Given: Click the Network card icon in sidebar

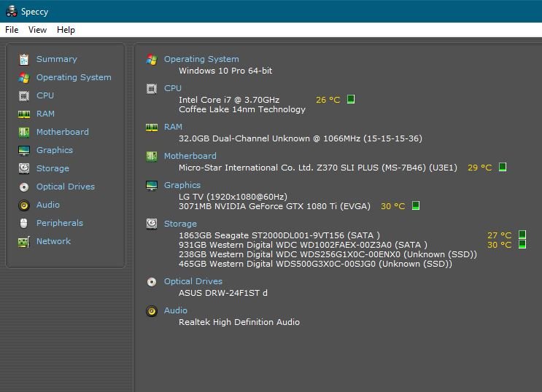Looking at the screenshot, I should [x=24, y=242].
